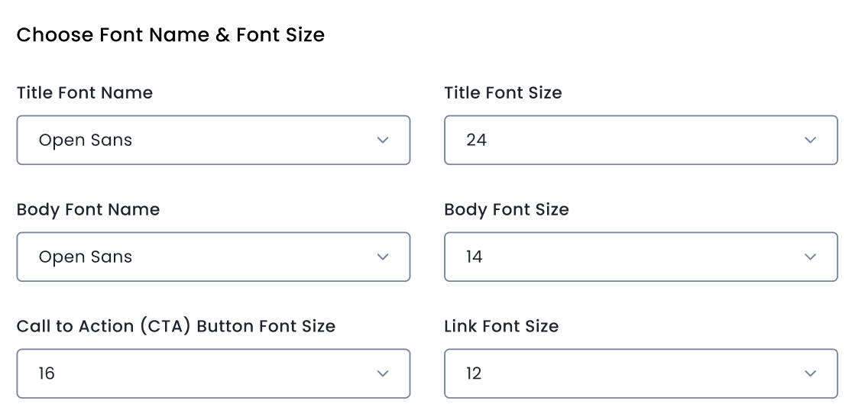Expand the Link Font Size dropdown
868x417 pixels.
tap(640, 374)
